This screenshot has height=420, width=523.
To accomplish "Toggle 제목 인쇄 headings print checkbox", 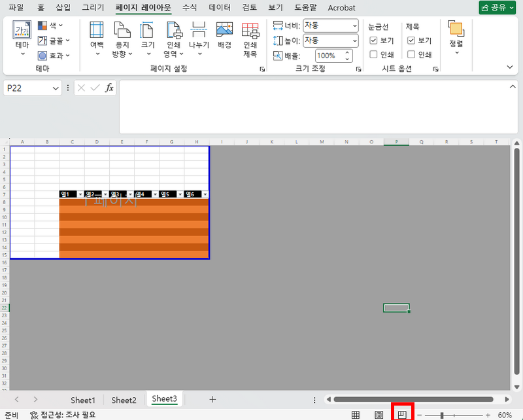I will pyautogui.click(x=411, y=54).
